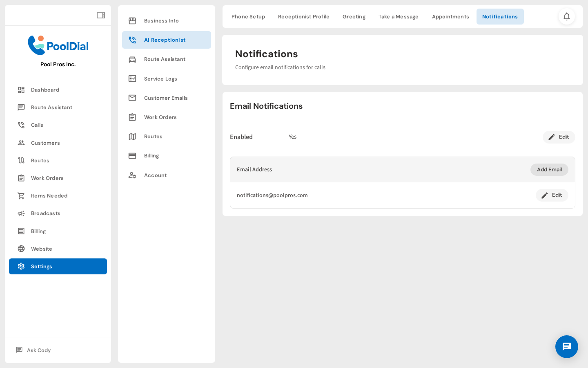Click the PoolDial logo
The width and height of the screenshot is (588, 368).
tap(58, 45)
